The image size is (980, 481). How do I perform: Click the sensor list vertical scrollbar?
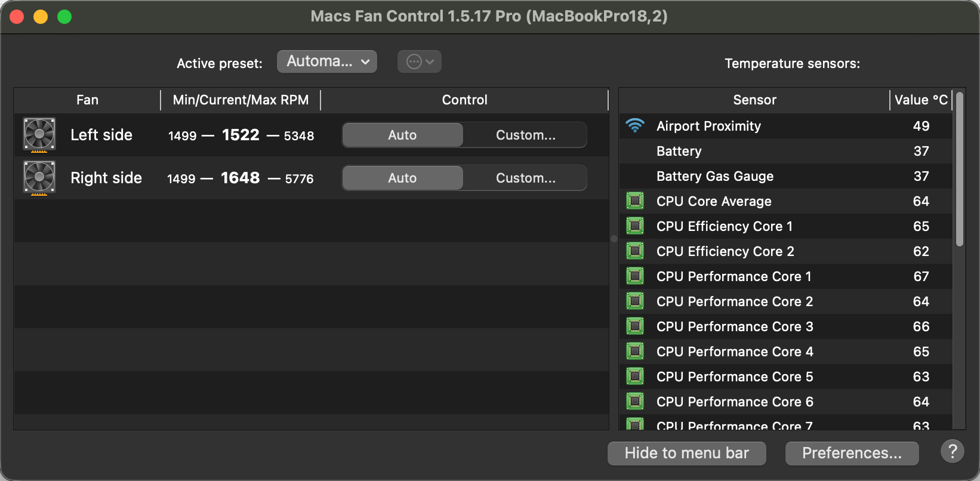(x=960, y=169)
